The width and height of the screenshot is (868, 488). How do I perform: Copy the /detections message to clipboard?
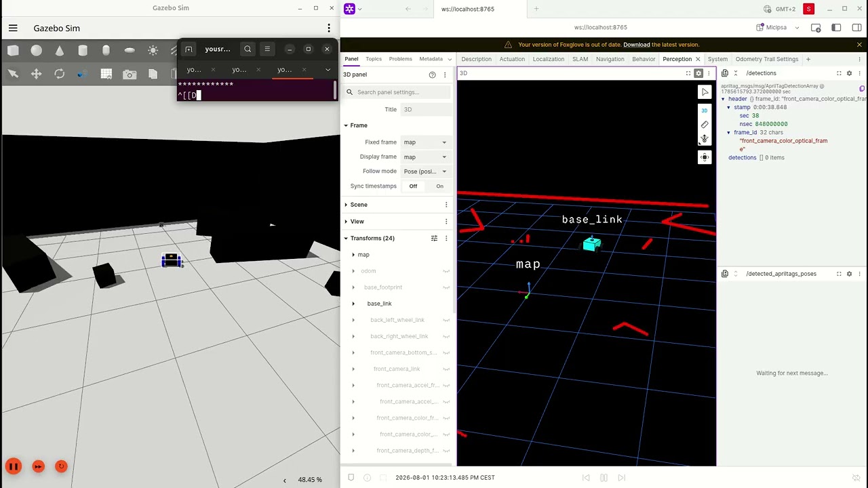[x=862, y=89]
